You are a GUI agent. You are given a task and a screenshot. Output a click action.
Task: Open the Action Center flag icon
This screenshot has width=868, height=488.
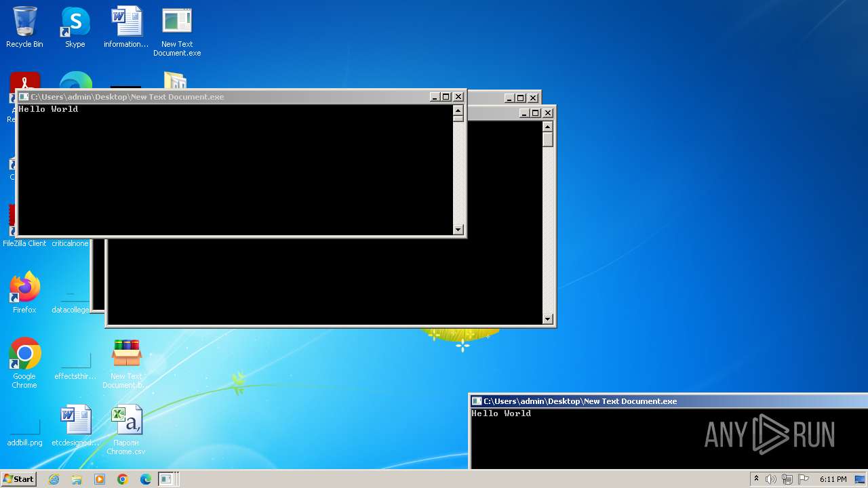(x=804, y=479)
